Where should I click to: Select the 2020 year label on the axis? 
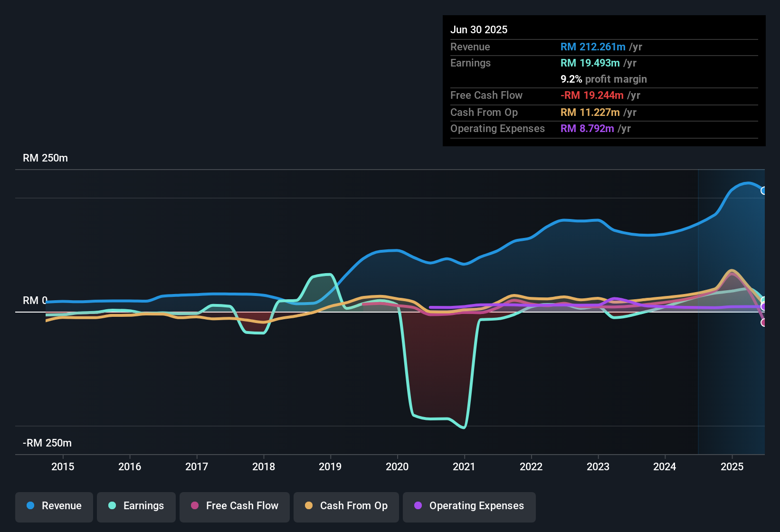click(398, 466)
